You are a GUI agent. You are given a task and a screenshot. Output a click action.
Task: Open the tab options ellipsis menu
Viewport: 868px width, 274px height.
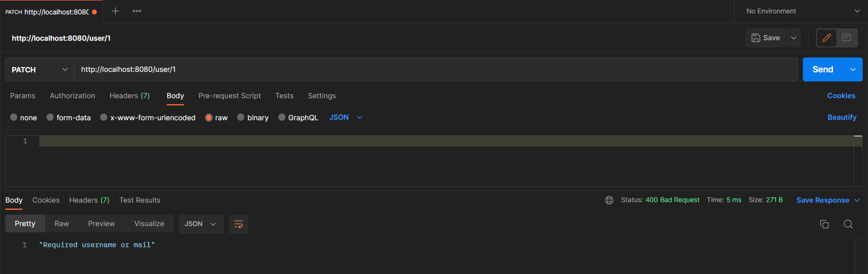tap(137, 11)
